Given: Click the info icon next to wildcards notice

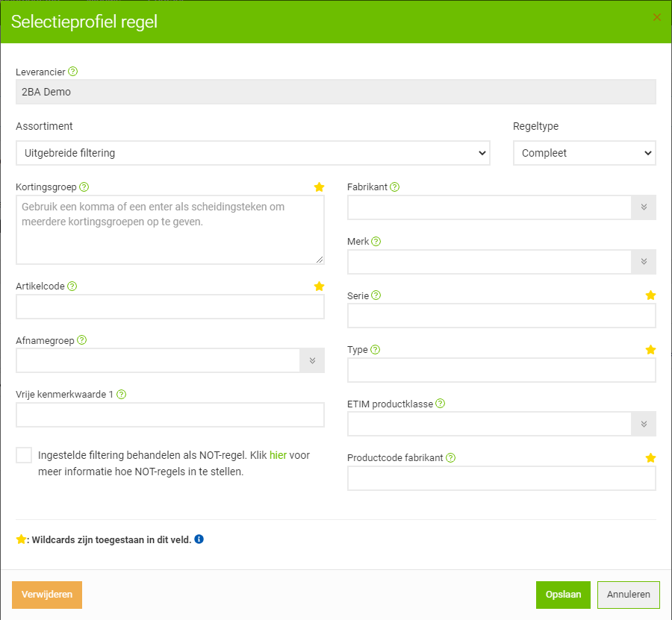Looking at the screenshot, I should (x=199, y=539).
